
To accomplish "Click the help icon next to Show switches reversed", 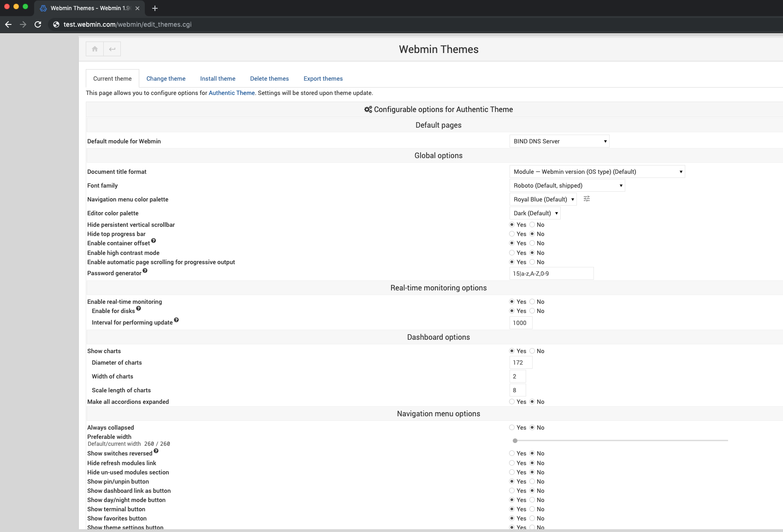I will point(156,451).
